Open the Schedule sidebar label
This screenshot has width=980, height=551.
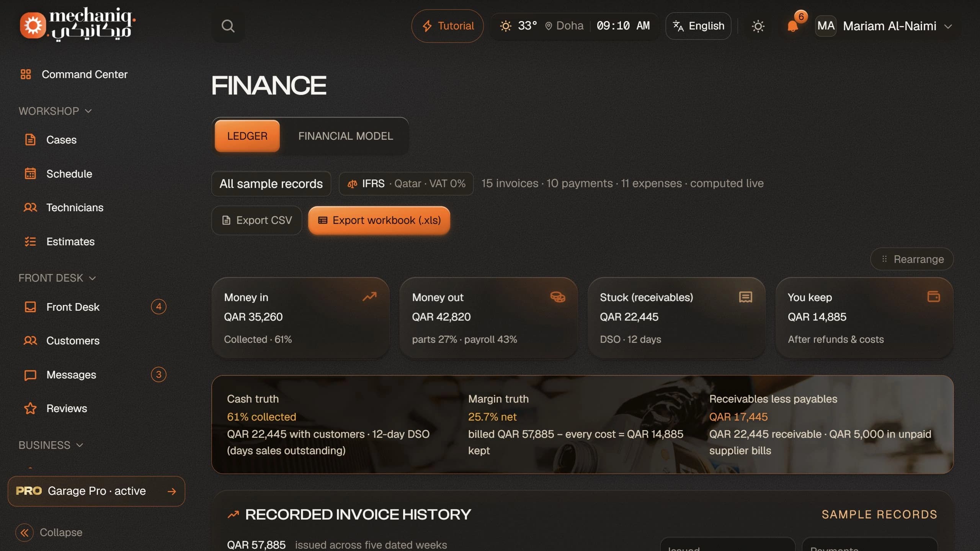[x=69, y=174]
